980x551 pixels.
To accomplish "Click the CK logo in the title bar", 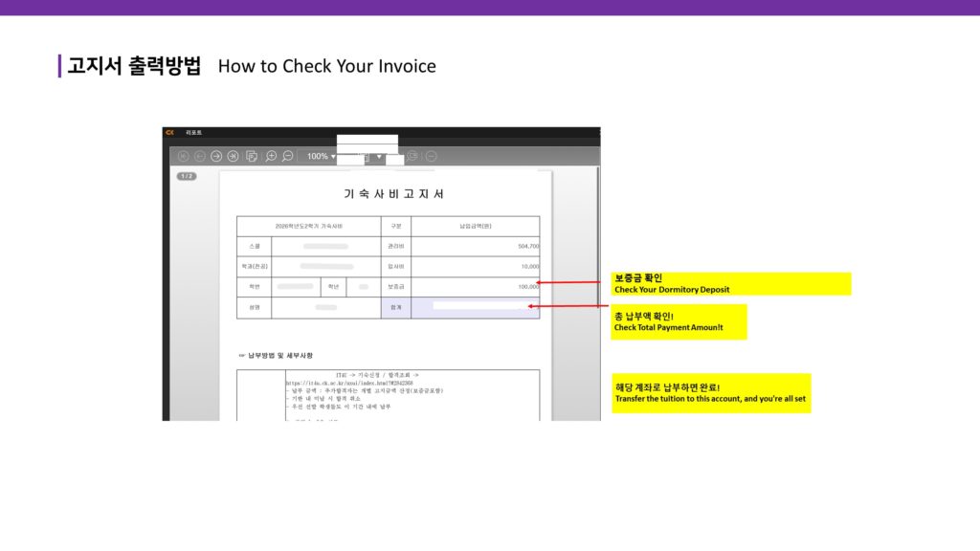I will [x=169, y=132].
